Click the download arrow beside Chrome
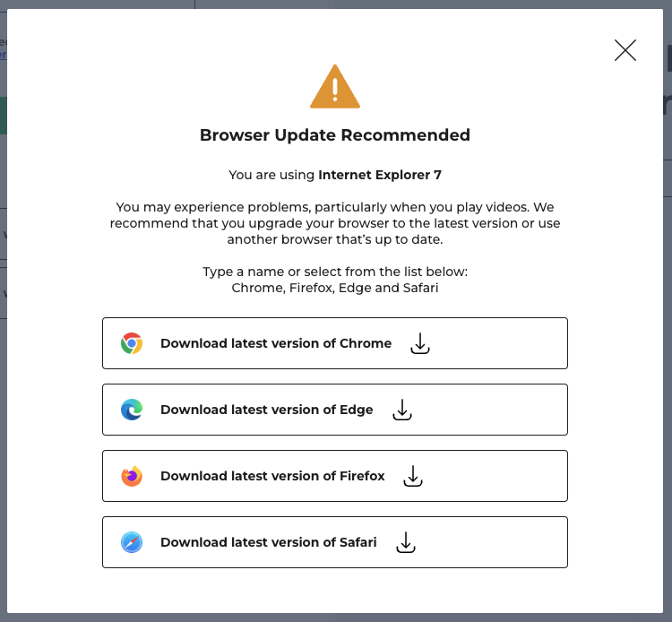The image size is (672, 622). [x=420, y=343]
